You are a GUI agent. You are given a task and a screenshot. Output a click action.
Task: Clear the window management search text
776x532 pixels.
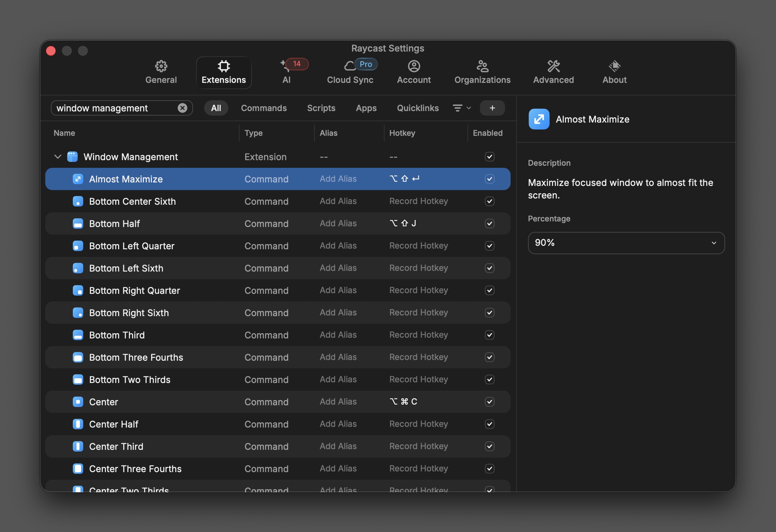tap(183, 108)
